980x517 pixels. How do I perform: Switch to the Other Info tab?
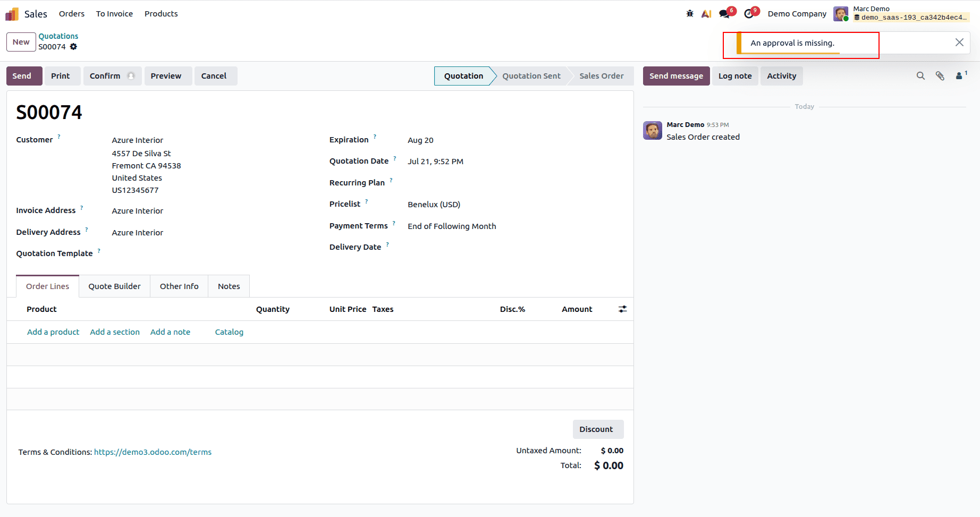coord(179,286)
